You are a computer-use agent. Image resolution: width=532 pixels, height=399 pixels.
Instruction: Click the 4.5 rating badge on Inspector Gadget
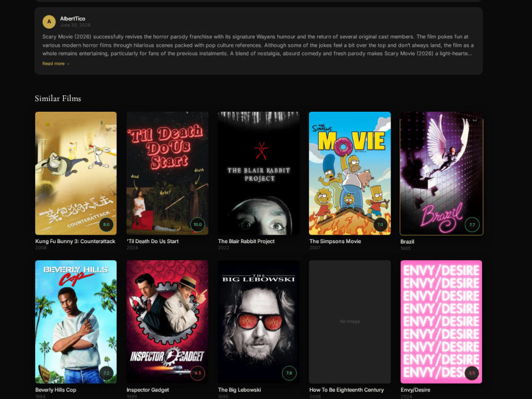pyautogui.click(x=197, y=373)
